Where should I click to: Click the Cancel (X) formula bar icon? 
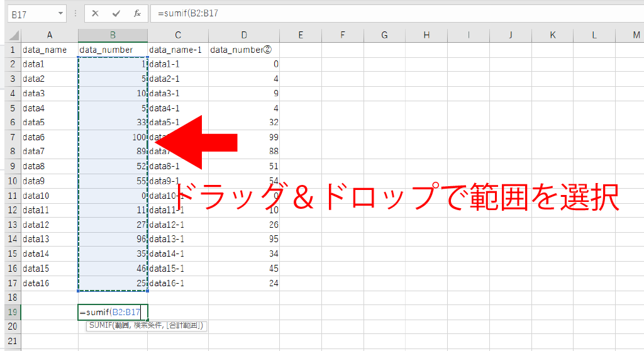(x=95, y=13)
